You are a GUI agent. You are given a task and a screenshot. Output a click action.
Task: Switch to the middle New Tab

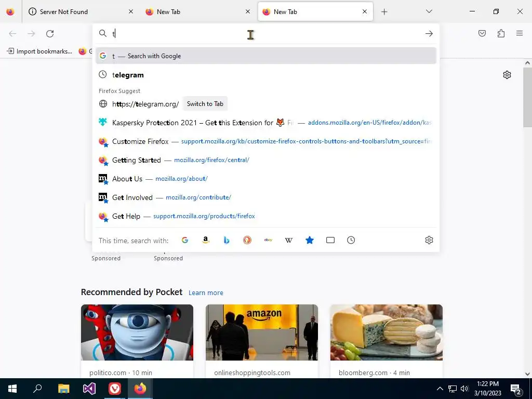pyautogui.click(x=198, y=12)
